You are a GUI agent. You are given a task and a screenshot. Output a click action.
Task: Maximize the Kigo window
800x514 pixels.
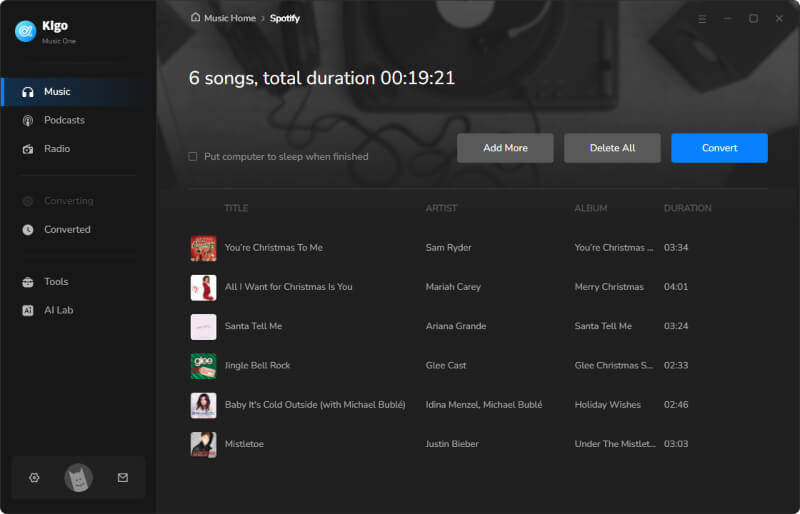click(x=753, y=18)
